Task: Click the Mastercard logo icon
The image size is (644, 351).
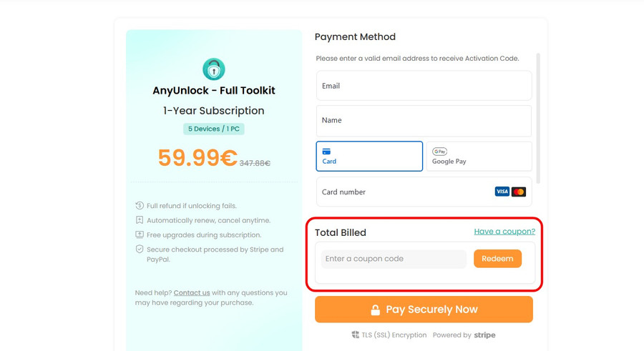Action: 519,192
